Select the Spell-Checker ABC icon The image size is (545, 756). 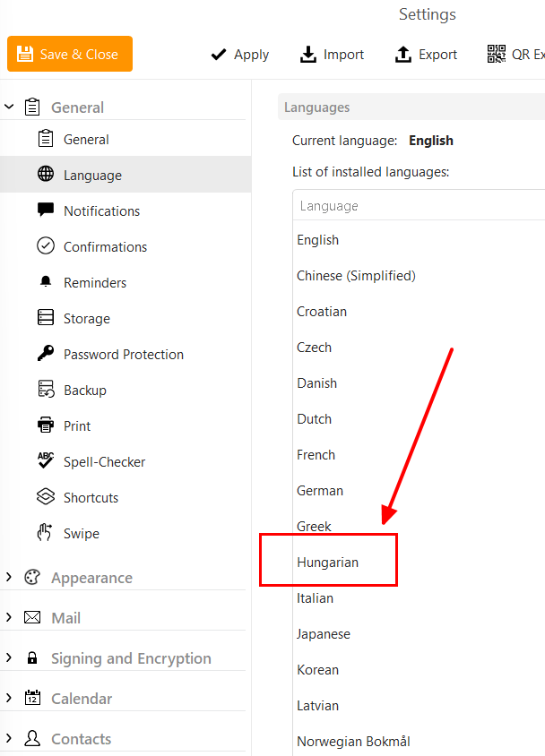pos(46,461)
